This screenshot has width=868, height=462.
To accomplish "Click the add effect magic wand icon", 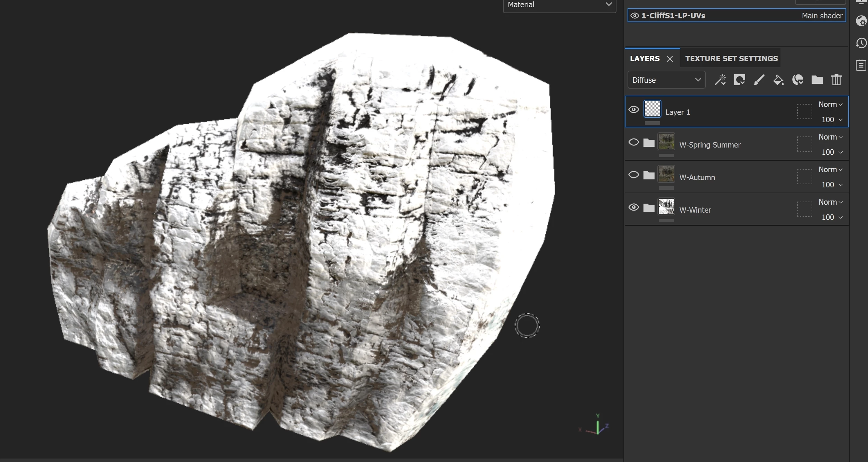I will (720, 80).
